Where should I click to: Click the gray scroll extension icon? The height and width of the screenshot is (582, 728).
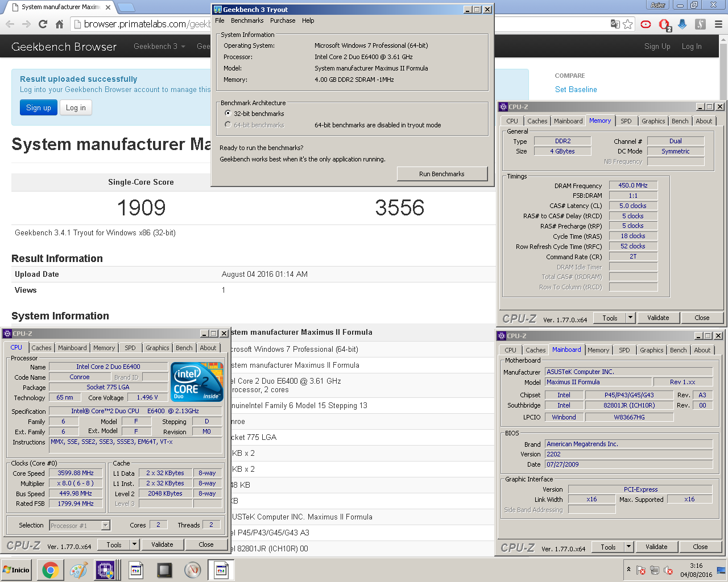[x=701, y=24]
